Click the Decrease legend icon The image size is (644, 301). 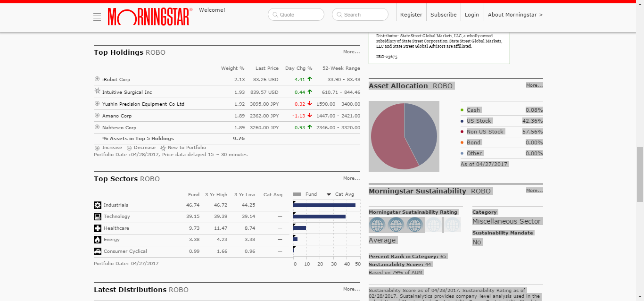tap(129, 148)
